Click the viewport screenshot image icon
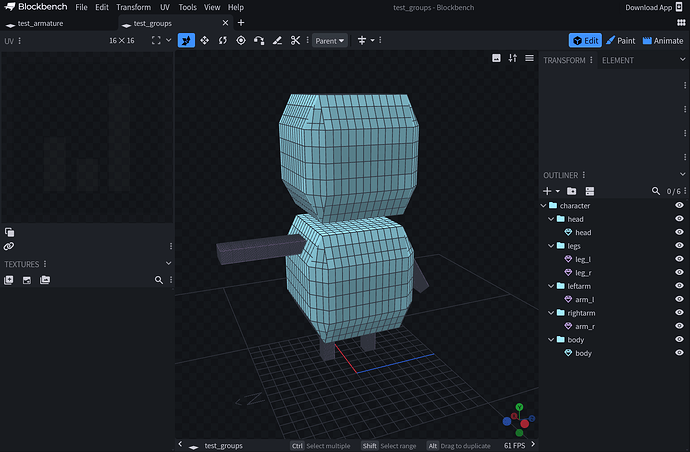This screenshot has width=690, height=452. 496,58
